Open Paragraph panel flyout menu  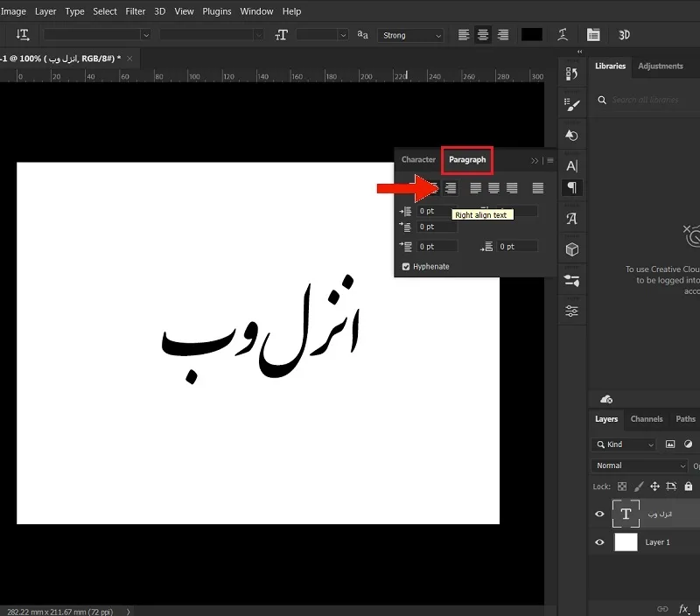point(550,160)
